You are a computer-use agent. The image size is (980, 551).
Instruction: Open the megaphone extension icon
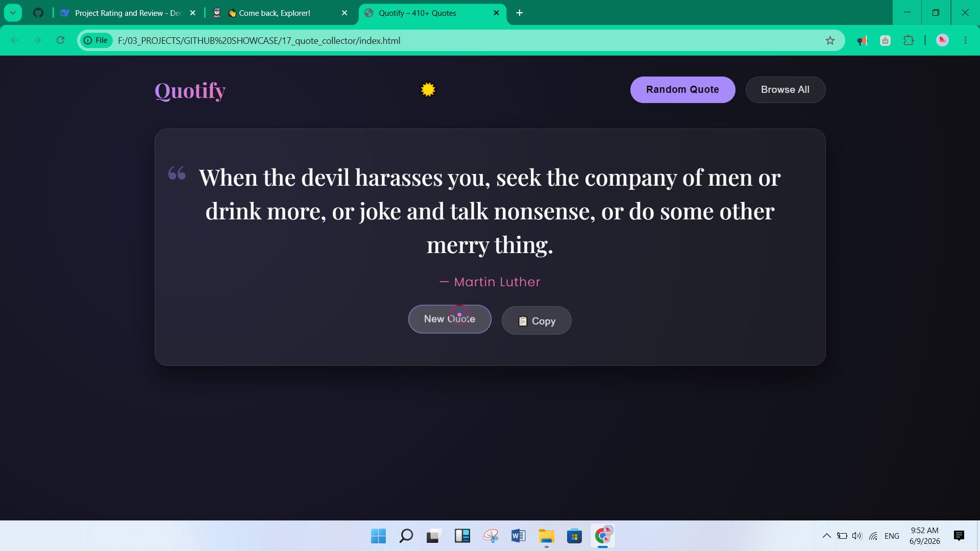click(x=862, y=40)
